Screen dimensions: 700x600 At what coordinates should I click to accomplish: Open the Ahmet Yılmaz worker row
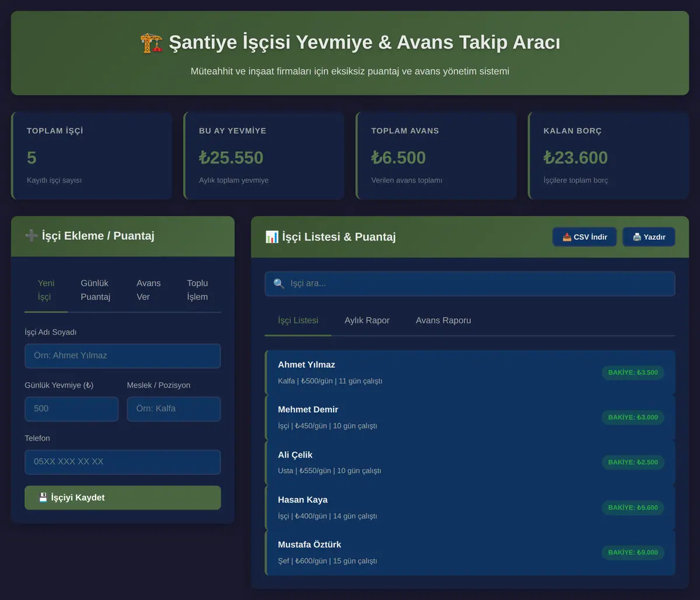(470, 372)
